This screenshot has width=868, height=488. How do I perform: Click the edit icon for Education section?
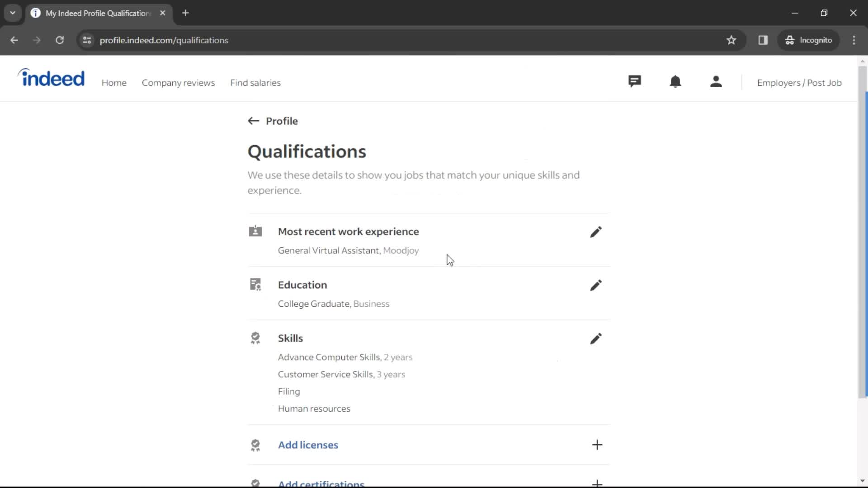click(597, 285)
